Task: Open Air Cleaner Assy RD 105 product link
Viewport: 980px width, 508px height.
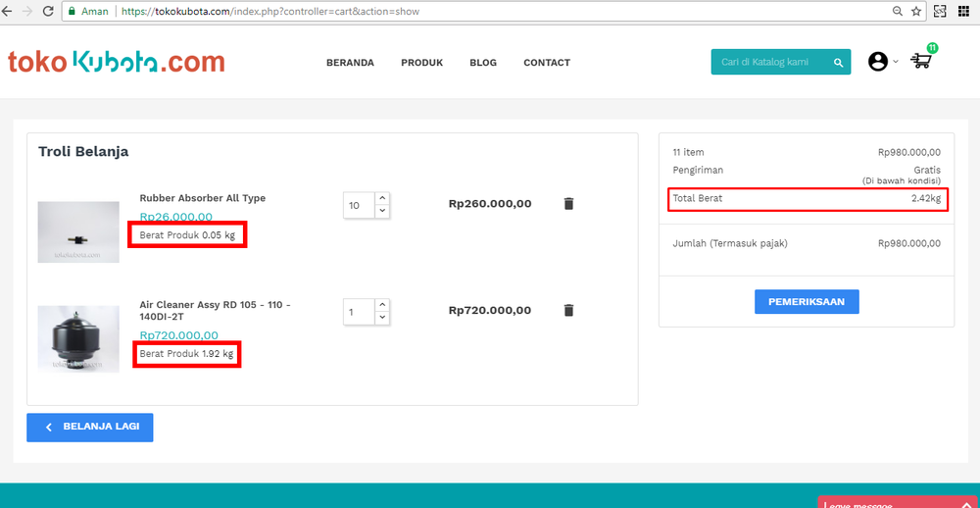Action: (215, 310)
